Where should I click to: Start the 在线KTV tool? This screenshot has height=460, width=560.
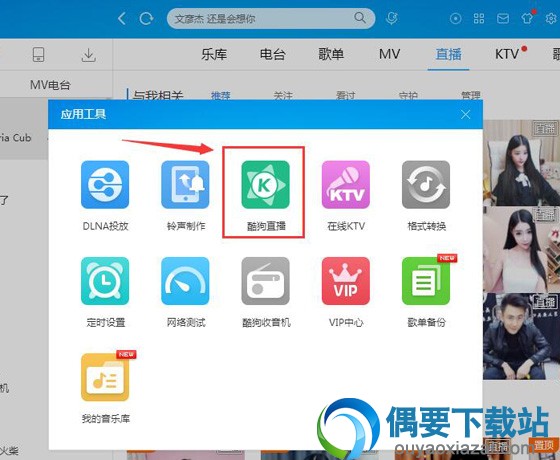pos(346,185)
